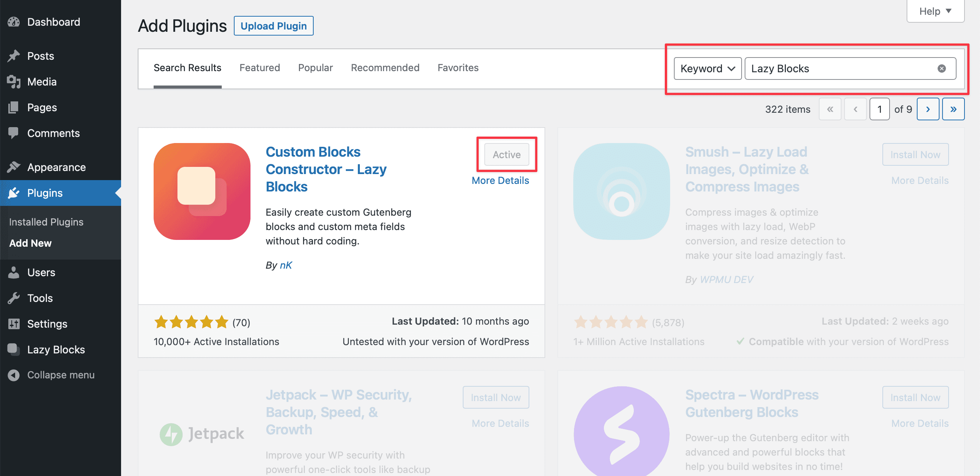Open More Details for Custom Blocks Constructor
This screenshot has height=476, width=980.
click(x=501, y=180)
